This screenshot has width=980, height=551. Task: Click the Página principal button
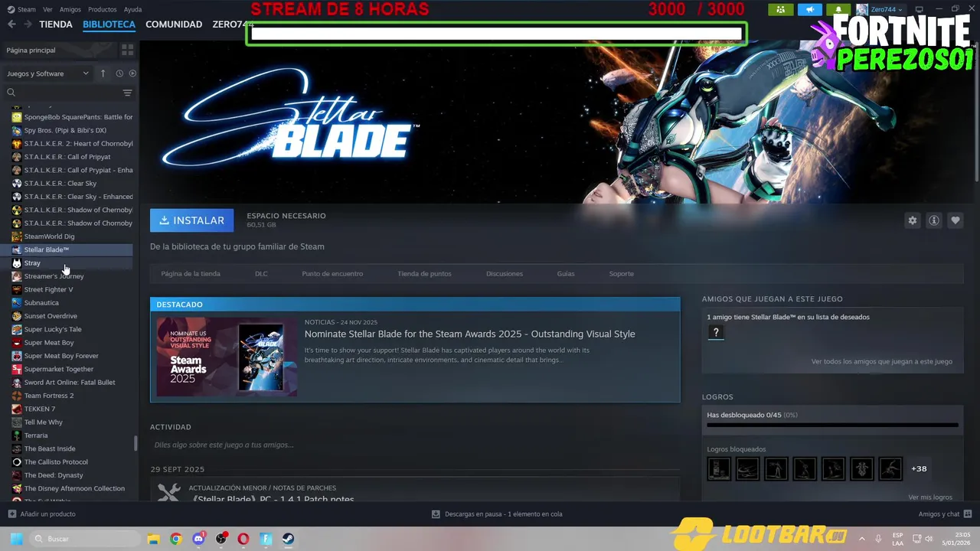click(59, 50)
